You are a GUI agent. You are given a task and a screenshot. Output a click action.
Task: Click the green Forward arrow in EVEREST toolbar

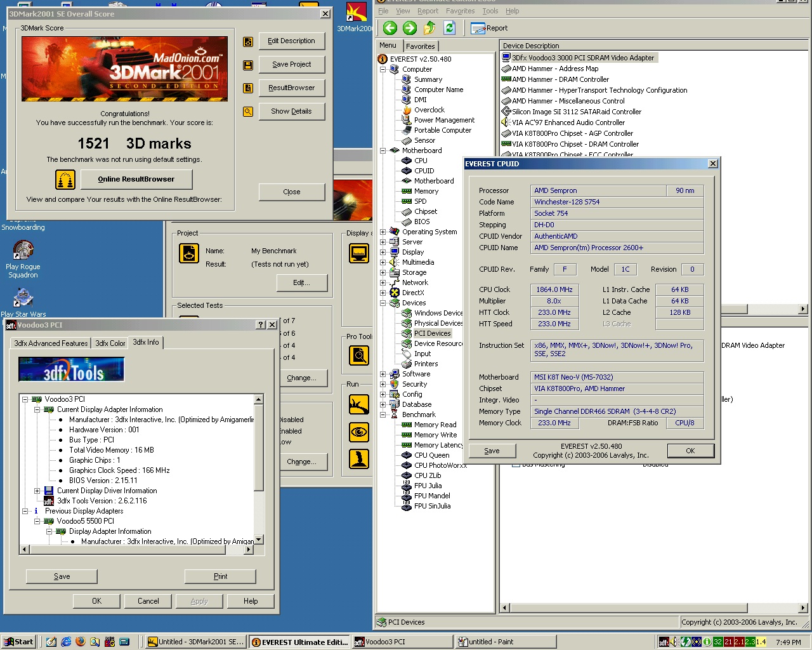[410, 28]
